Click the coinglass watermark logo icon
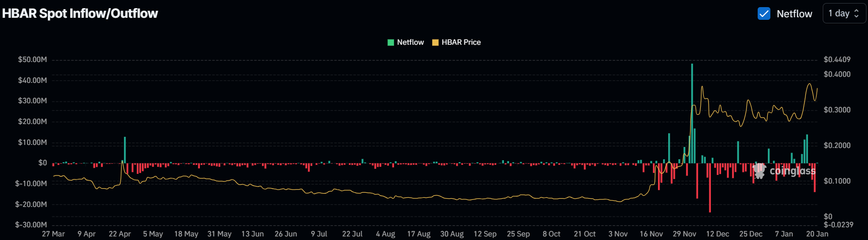The image size is (868, 240). coord(759,171)
